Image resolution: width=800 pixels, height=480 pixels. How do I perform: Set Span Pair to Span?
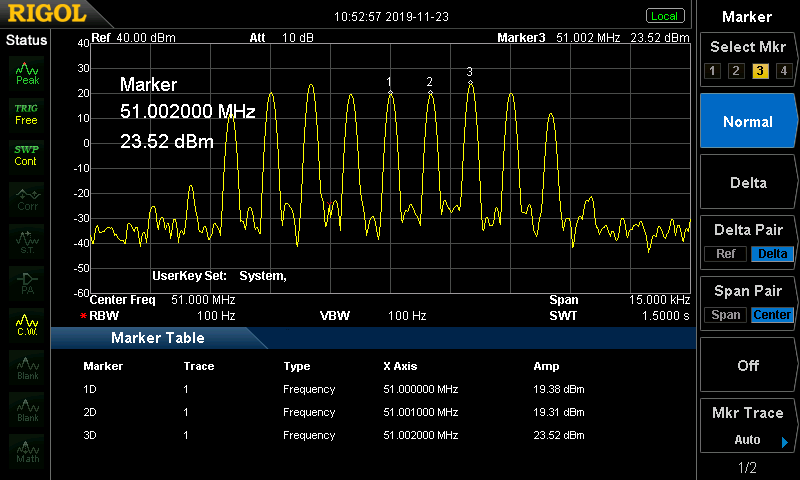point(725,315)
